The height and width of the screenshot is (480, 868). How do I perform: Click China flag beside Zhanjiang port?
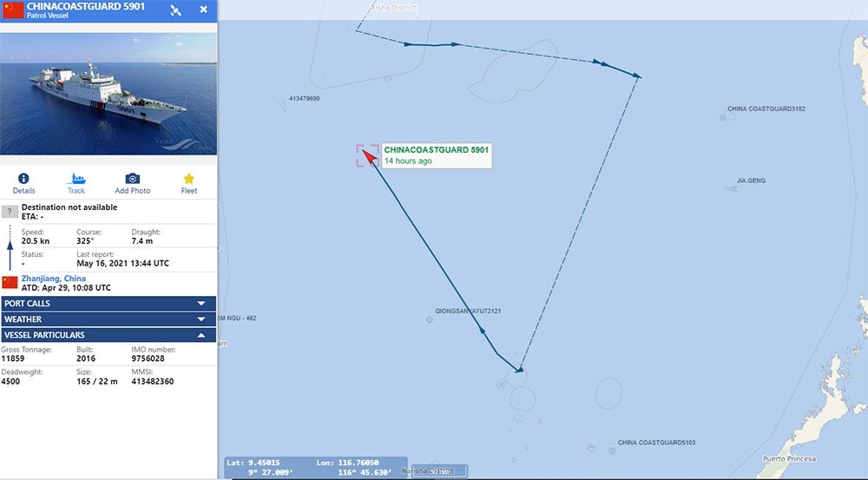[10, 282]
